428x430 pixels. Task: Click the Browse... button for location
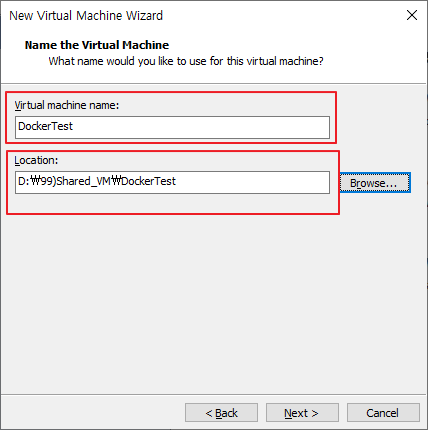coord(375,183)
